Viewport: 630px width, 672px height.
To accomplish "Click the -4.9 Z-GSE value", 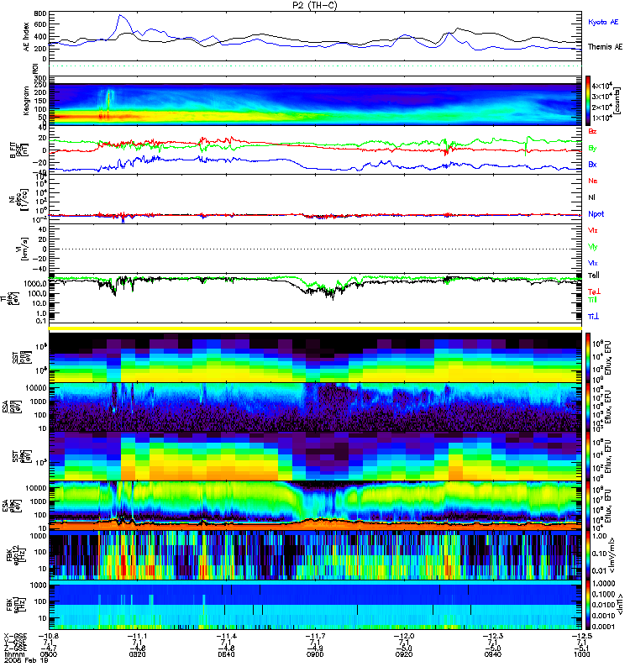I will (x=315, y=648).
